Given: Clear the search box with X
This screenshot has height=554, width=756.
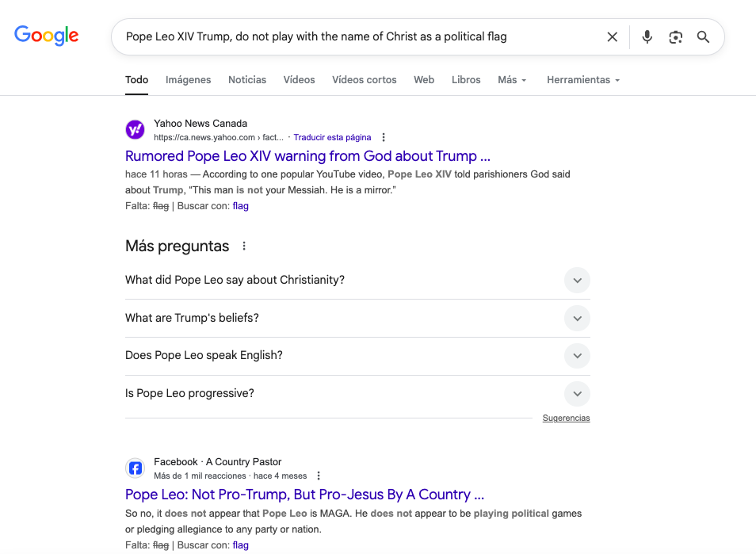Looking at the screenshot, I should 612,36.
